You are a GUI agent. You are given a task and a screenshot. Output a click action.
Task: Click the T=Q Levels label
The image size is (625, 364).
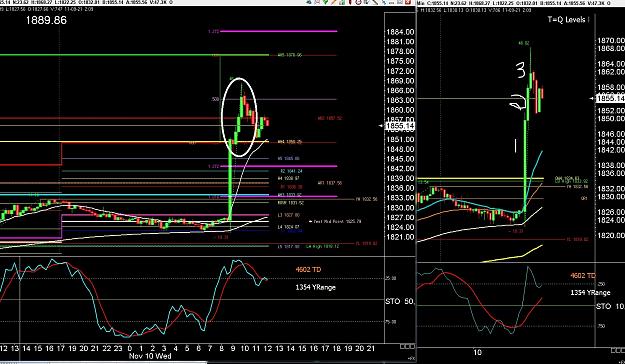(x=567, y=20)
